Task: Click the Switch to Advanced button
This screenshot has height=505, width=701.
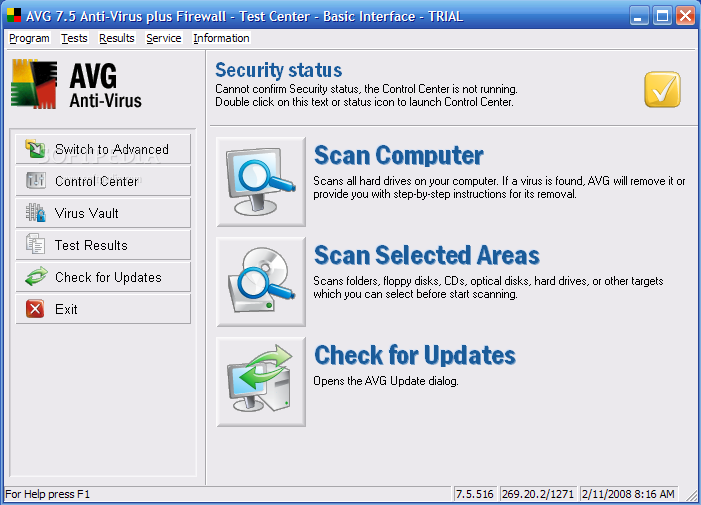Action: (103, 149)
